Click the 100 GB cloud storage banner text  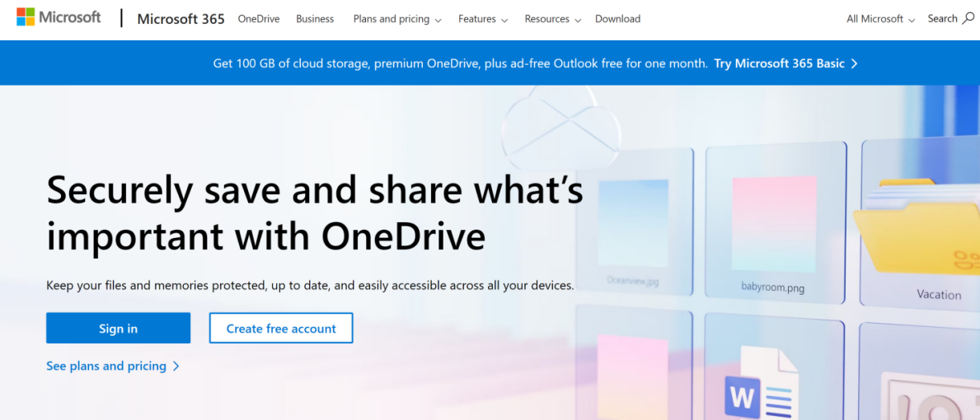tap(461, 63)
